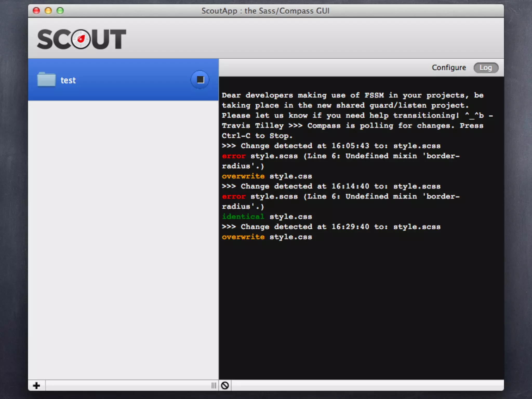The height and width of the screenshot is (399, 532).
Task: Click the ScoutApp window title text
Action: pos(265,11)
